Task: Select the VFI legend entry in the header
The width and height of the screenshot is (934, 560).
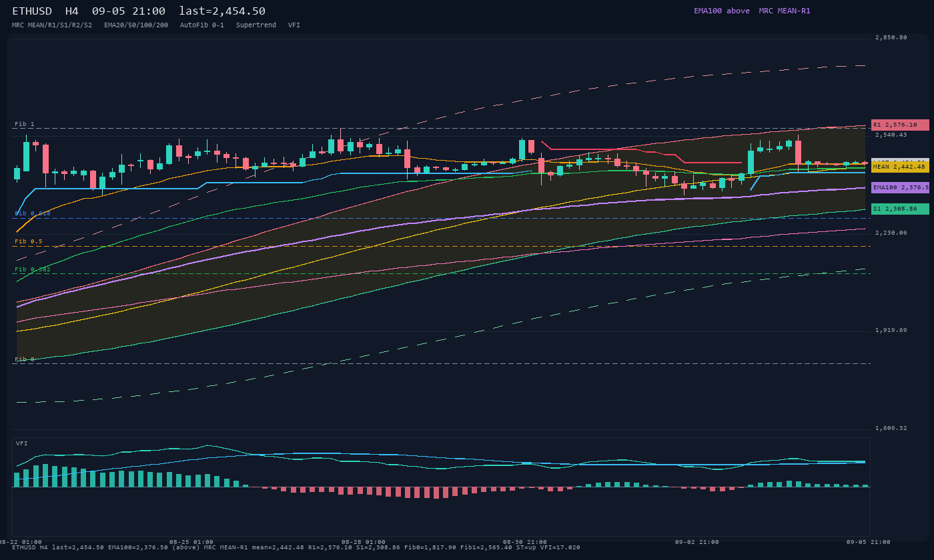Action: click(x=294, y=25)
